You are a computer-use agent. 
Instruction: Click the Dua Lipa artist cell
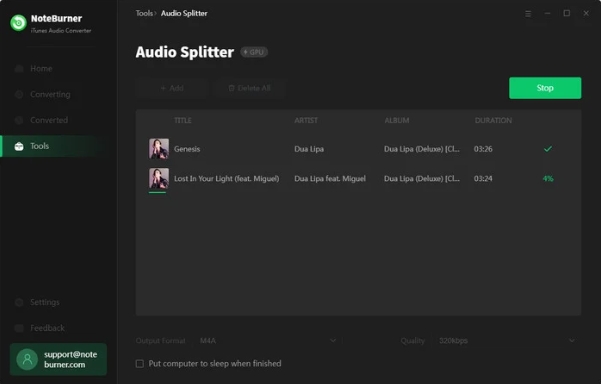click(309, 149)
